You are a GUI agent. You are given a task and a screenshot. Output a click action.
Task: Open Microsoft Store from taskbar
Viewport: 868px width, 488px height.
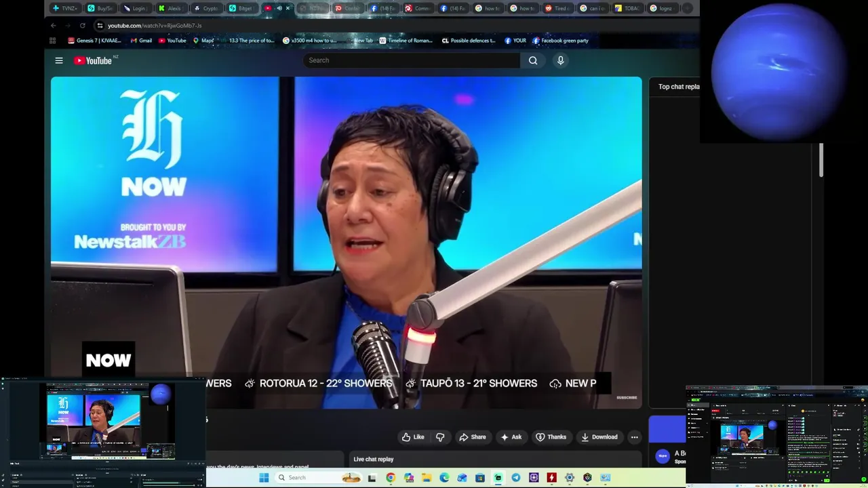click(480, 478)
